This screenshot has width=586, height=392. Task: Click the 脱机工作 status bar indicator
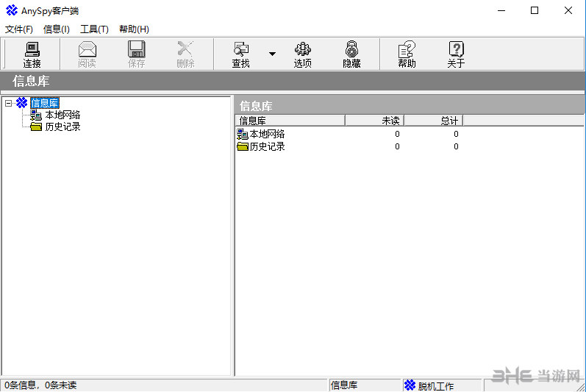pos(435,385)
